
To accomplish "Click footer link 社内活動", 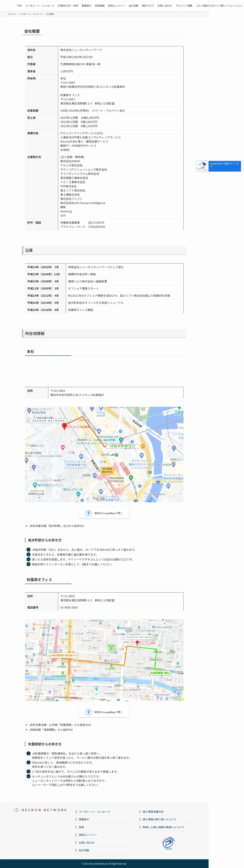I will (84, 850).
